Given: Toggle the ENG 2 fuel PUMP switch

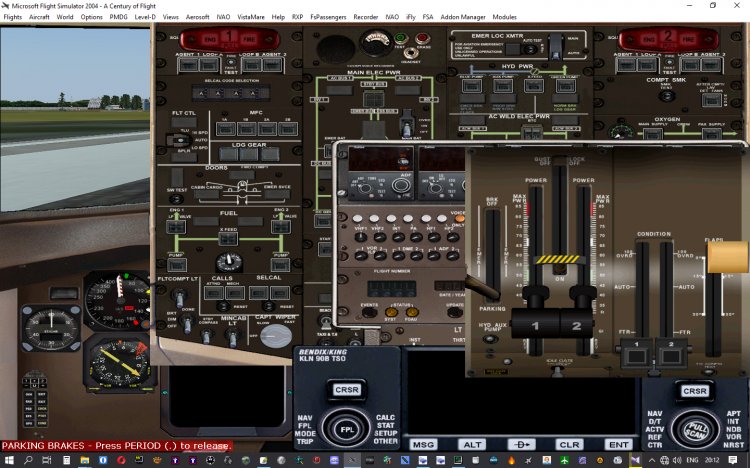Looking at the screenshot, I should [281, 266].
